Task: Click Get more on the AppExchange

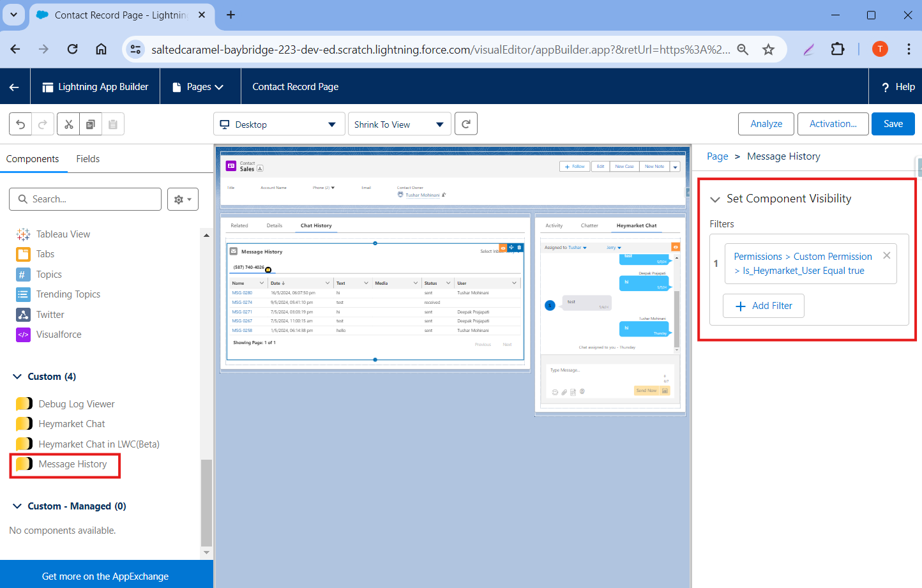Action: click(105, 576)
